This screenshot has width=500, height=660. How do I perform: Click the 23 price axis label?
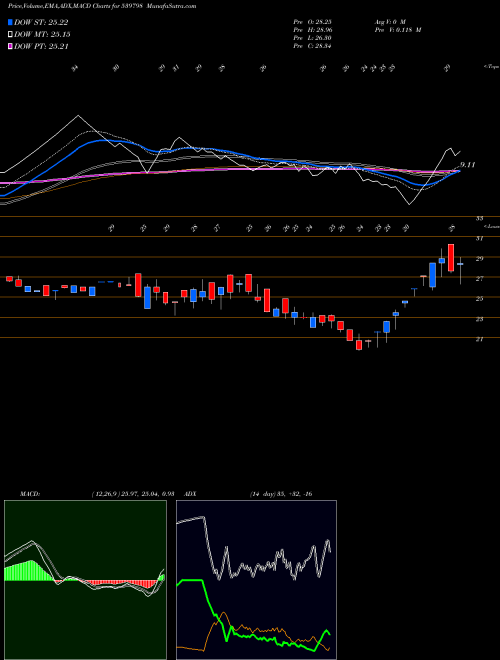pyautogui.click(x=479, y=319)
